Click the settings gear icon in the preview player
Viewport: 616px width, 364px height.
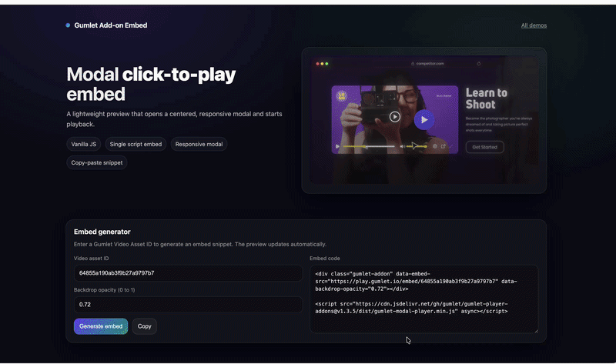click(435, 146)
